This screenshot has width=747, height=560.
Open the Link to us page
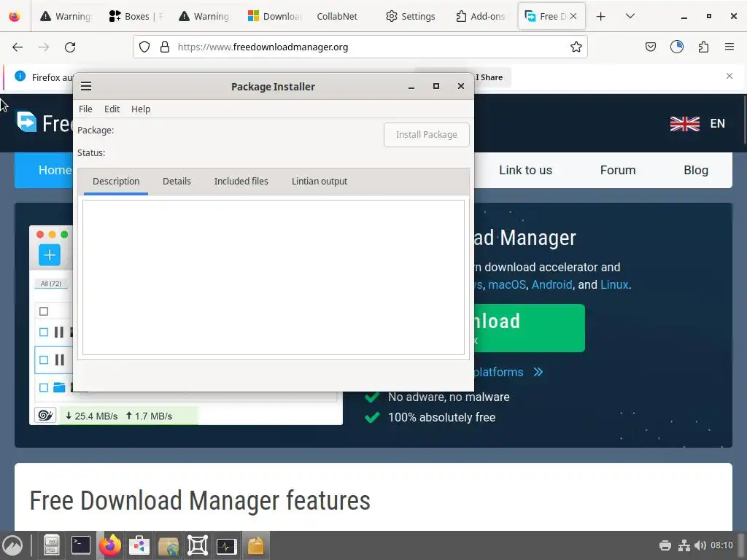coord(525,170)
